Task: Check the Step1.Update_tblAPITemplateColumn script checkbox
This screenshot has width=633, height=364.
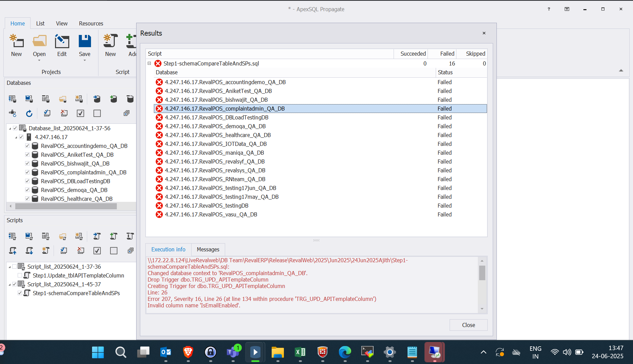Action: pyautogui.click(x=20, y=275)
